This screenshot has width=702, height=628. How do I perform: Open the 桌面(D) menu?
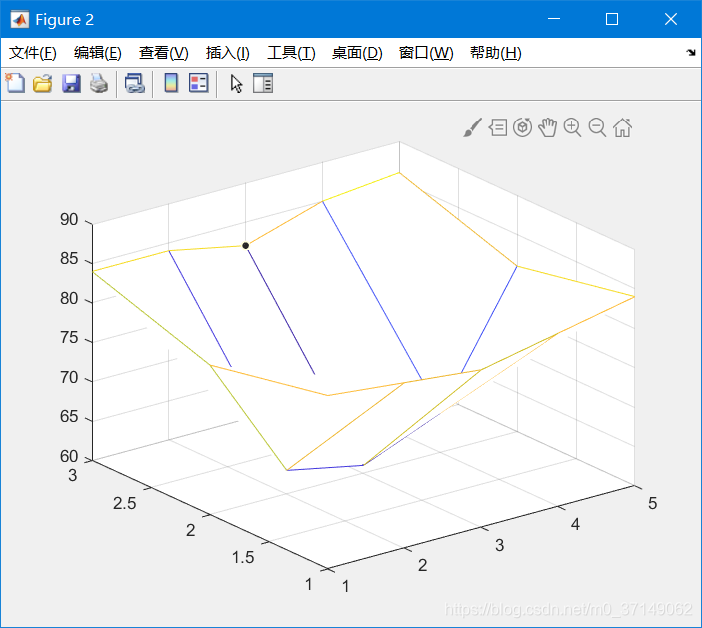click(357, 53)
